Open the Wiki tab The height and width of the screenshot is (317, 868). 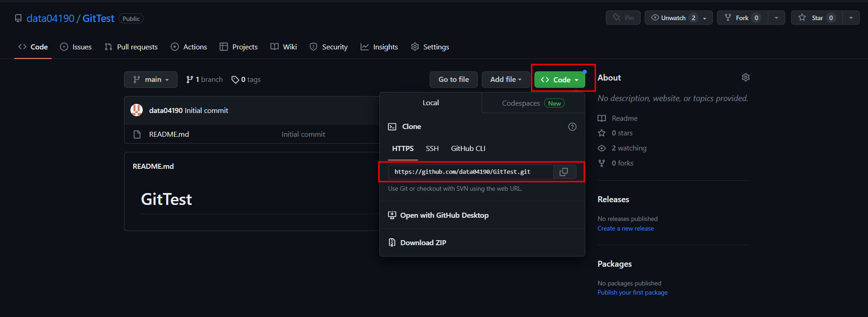point(284,47)
